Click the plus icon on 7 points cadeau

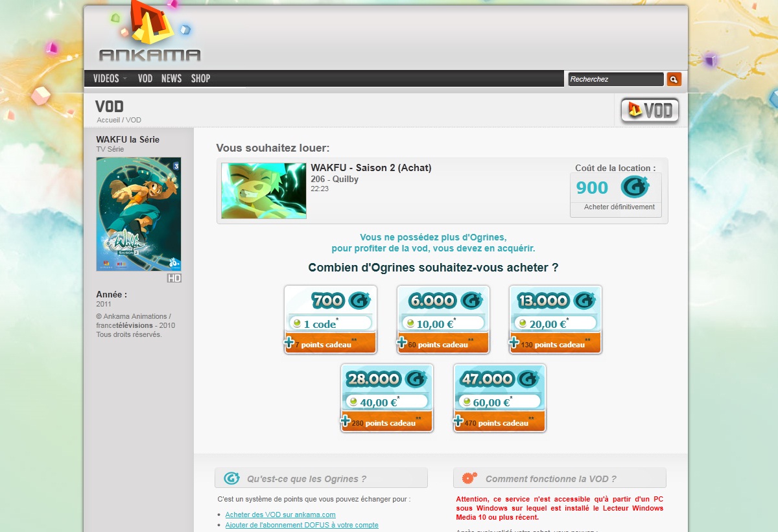[x=289, y=343]
